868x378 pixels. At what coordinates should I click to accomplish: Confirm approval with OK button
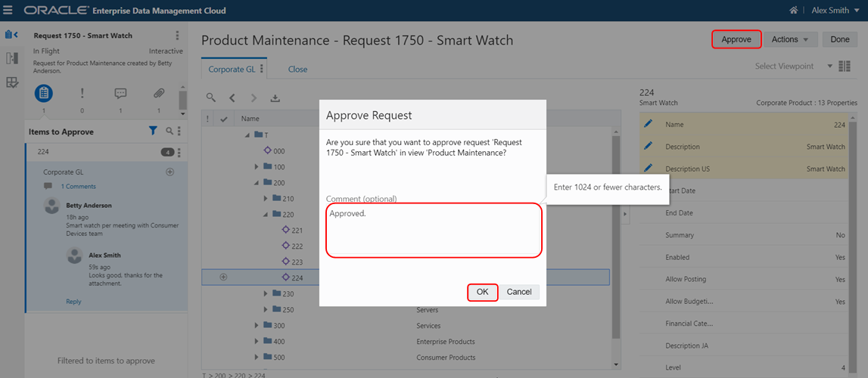point(483,292)
